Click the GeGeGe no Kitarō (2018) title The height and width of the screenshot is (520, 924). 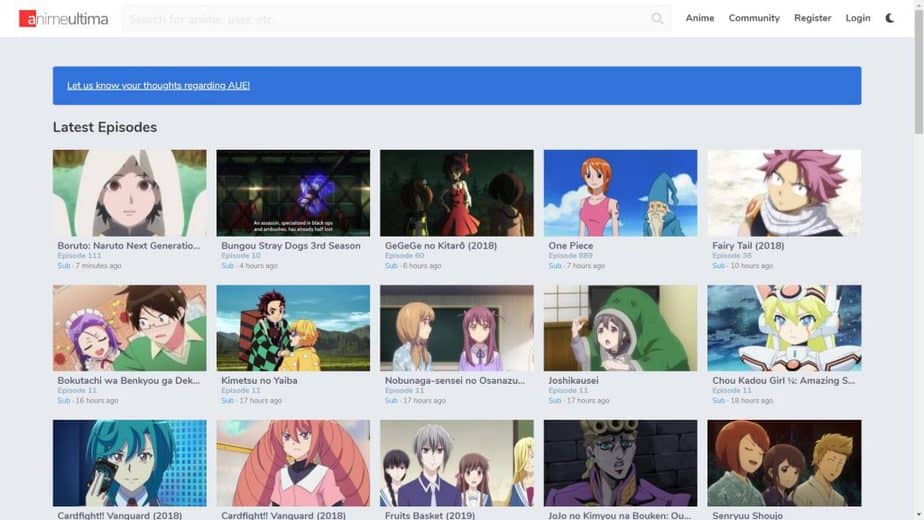[441, 245]
